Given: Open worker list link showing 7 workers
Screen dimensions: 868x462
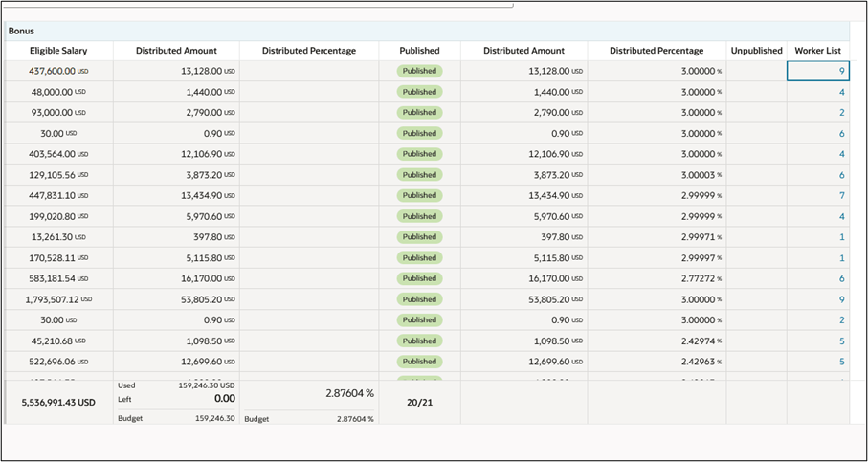Looking at the screenshot, I should pos(841,196).
